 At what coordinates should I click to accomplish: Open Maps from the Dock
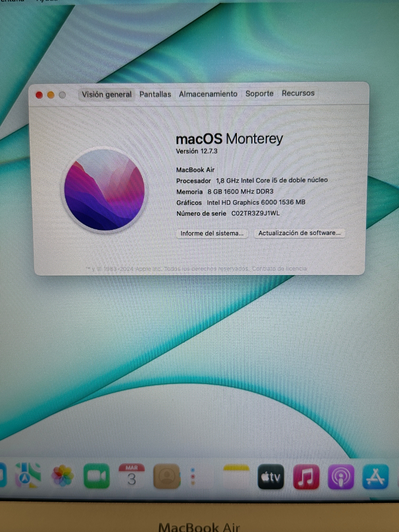pyautogui.click(x=28, y=476)
